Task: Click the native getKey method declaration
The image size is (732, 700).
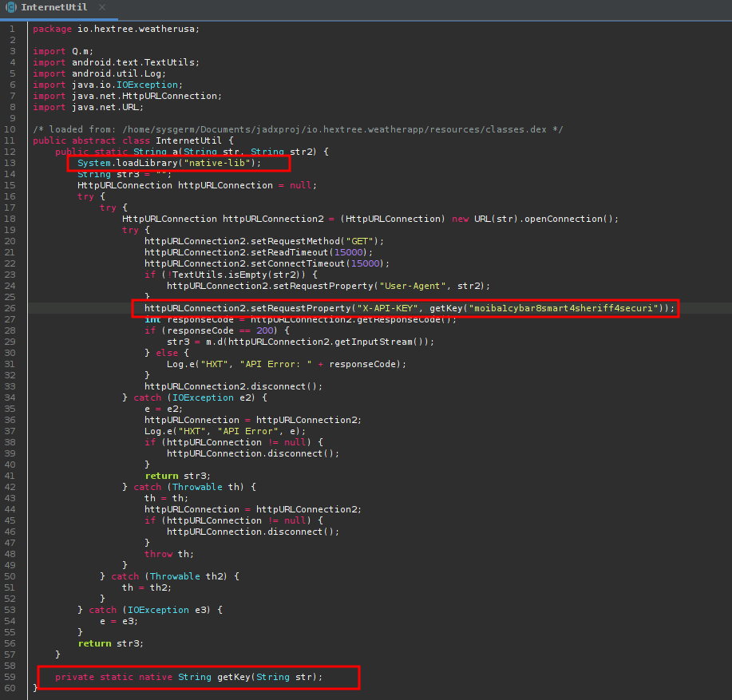Action: 189,677
